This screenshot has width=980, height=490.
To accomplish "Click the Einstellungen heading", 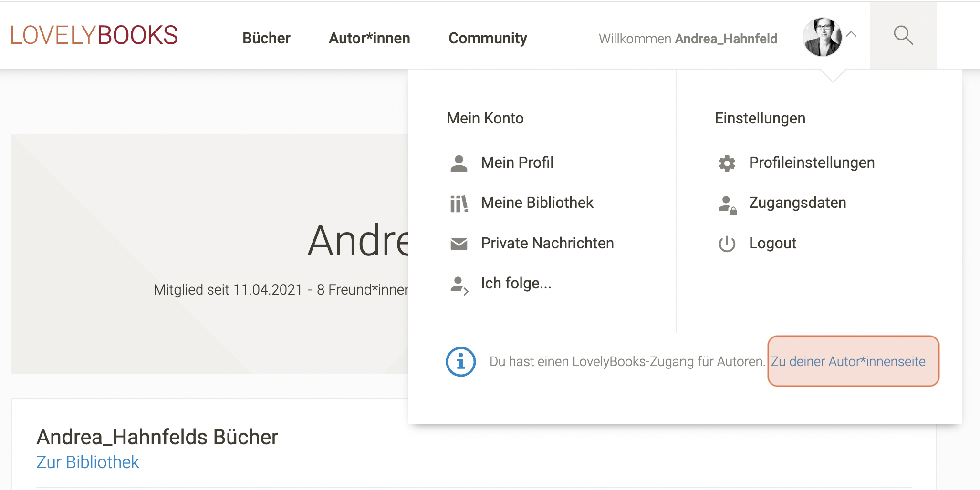I will [760, 118].
